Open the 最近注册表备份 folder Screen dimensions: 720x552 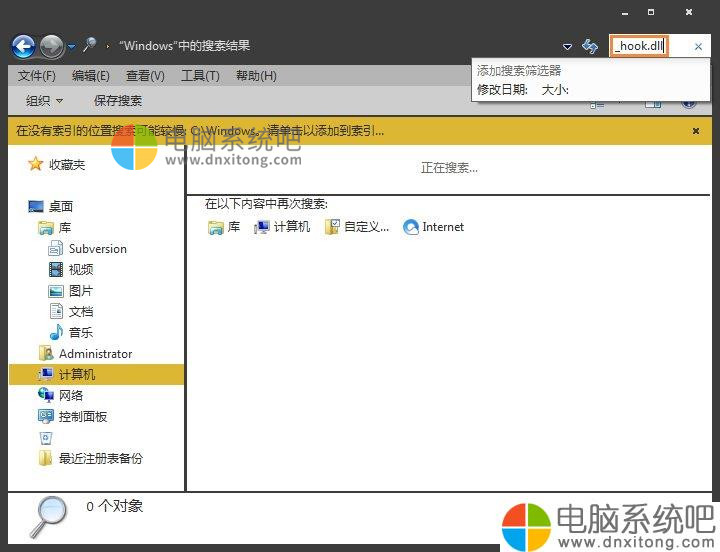91,458
